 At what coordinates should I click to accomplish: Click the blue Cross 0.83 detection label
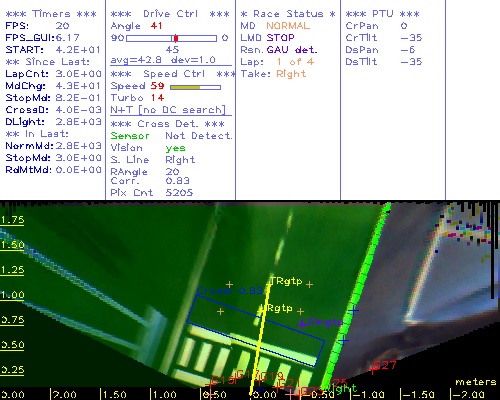tap(230, 291)
